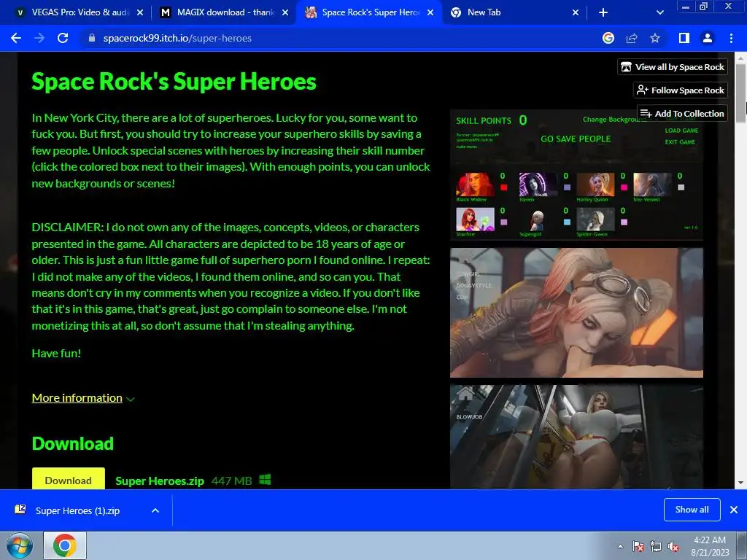Screen dimensions: 747x560
Task: Open the taskbar clock showing 4:22 AM
Action: pos(710,546)
